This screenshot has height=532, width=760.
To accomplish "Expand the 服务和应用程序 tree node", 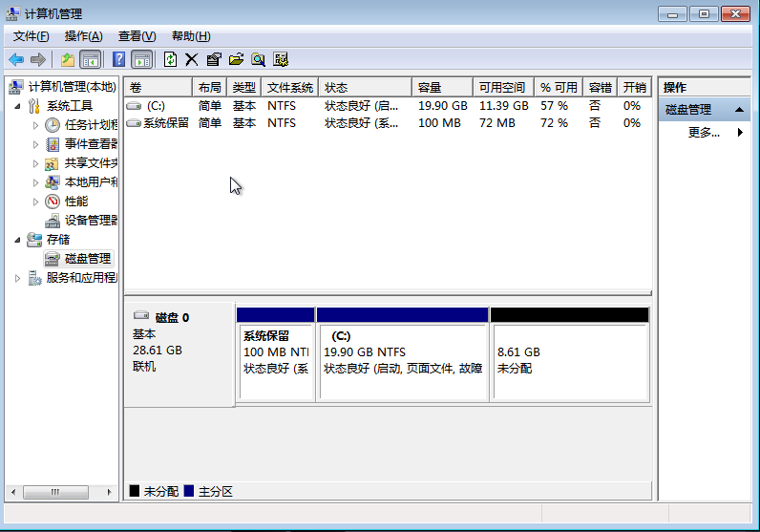I will click(x=19, y=278).
